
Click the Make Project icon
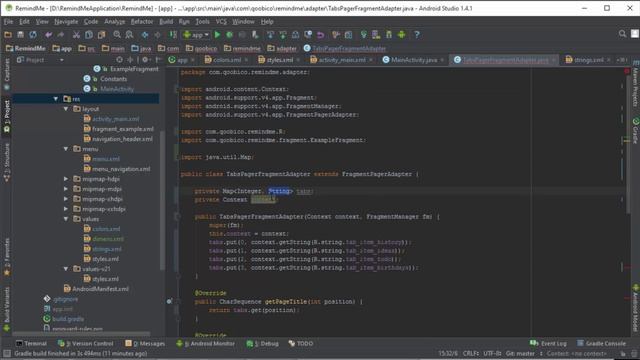173,35
